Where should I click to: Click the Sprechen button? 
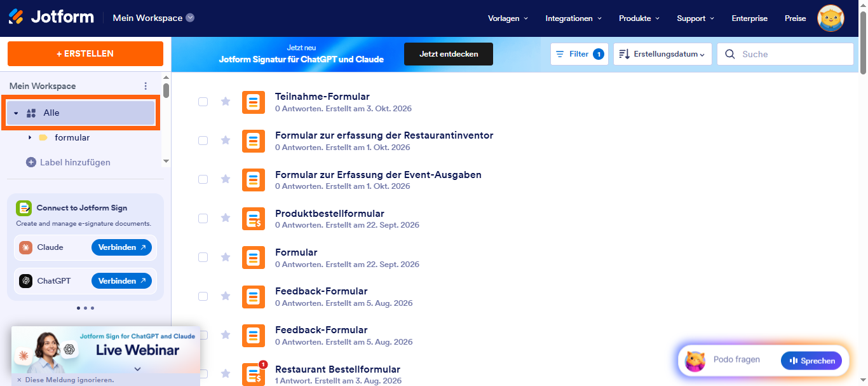[811, 361]
